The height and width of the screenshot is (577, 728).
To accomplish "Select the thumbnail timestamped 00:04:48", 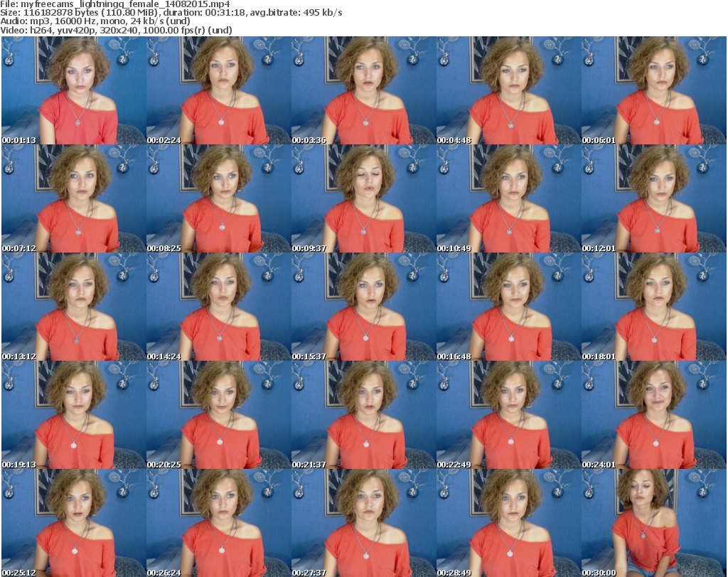I will click(x=508, y=90).
